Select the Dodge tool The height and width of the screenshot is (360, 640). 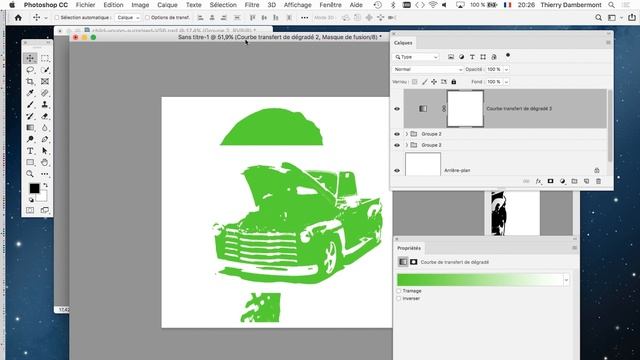pyautogui.click(x=30, y=139)
